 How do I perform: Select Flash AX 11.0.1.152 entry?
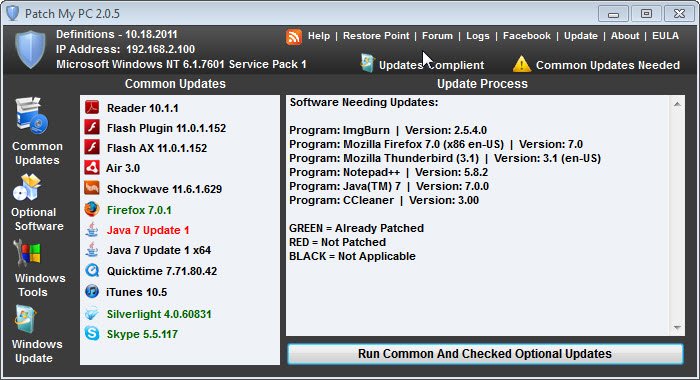coord(157,148)
